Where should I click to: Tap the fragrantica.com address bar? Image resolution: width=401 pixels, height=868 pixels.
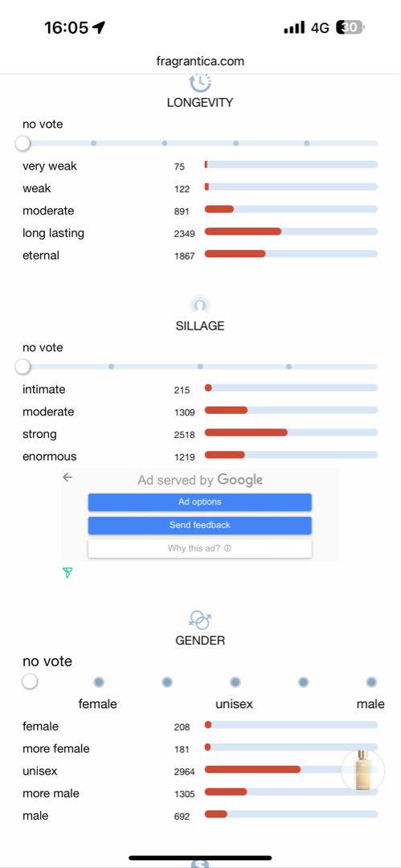pos(200,61)
